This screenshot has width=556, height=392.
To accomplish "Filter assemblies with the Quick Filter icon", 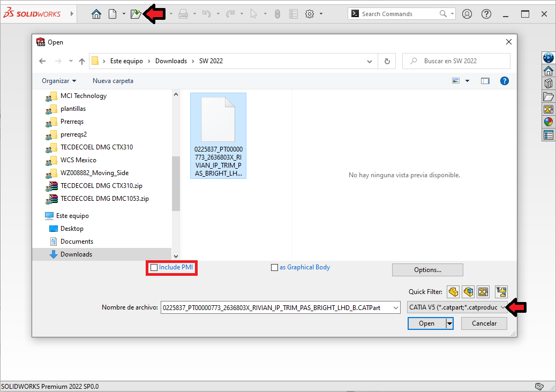I will (x=468, y=292).
